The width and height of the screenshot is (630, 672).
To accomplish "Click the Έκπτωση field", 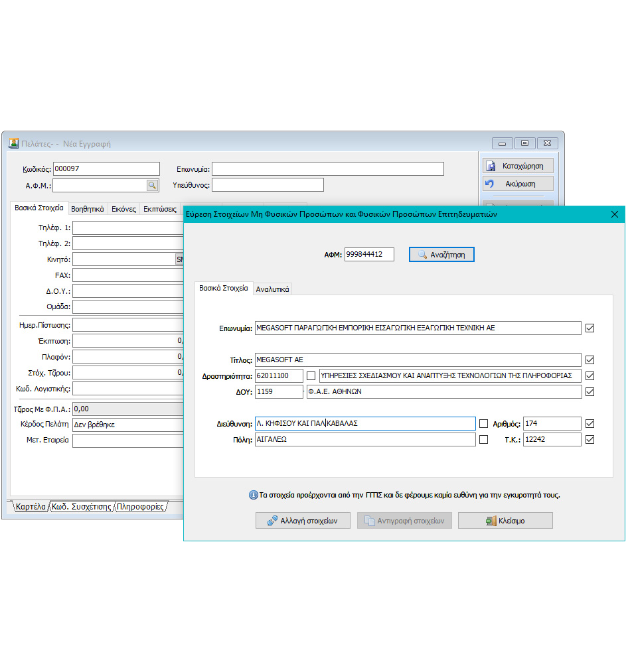I will pos(128,341).
